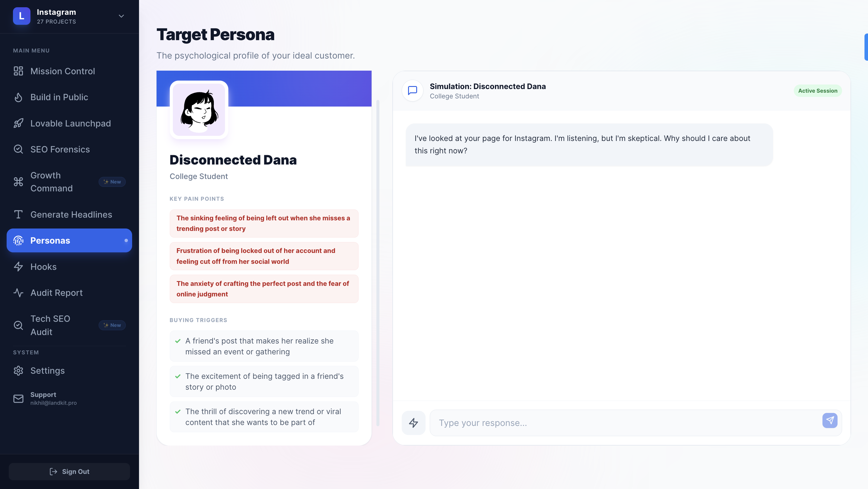This screenshot has height=489, width=868.
Task: Click the Lovable Launchpad rocket icon
Action: 18,123
